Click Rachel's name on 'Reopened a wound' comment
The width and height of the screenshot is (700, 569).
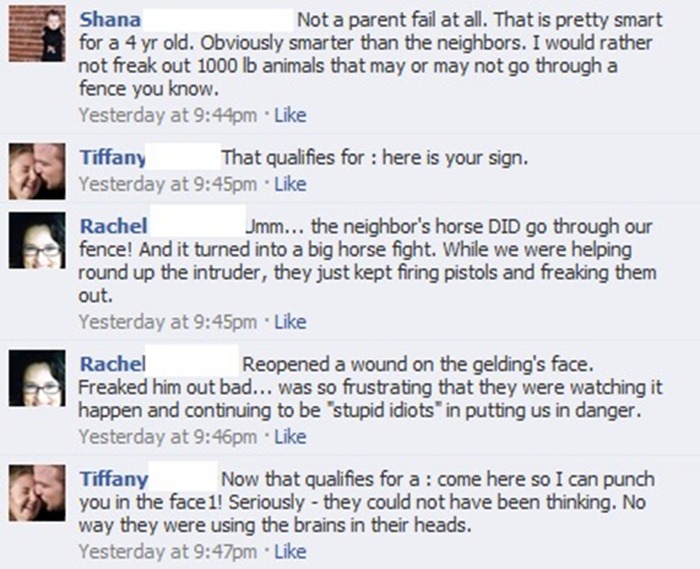pos(113,363)
